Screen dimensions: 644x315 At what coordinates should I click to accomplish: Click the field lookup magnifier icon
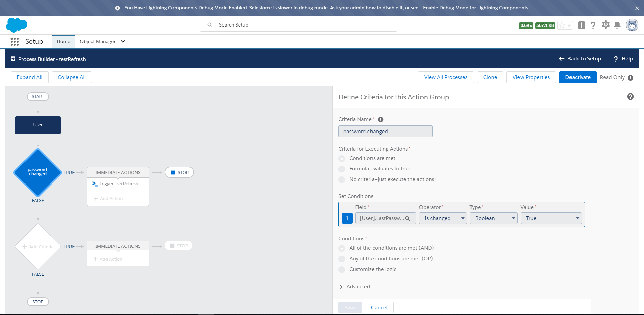[x=407, y=218]
